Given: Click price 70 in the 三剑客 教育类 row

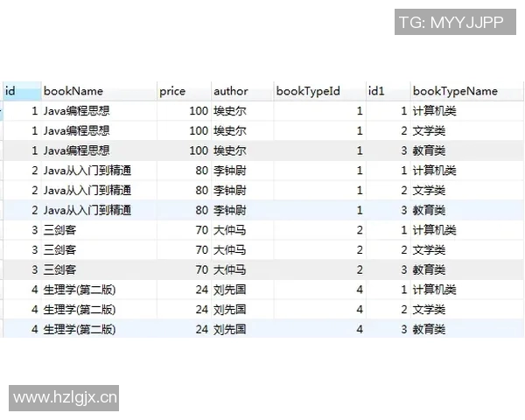Looking at the screenshot, I should (201, 269).
